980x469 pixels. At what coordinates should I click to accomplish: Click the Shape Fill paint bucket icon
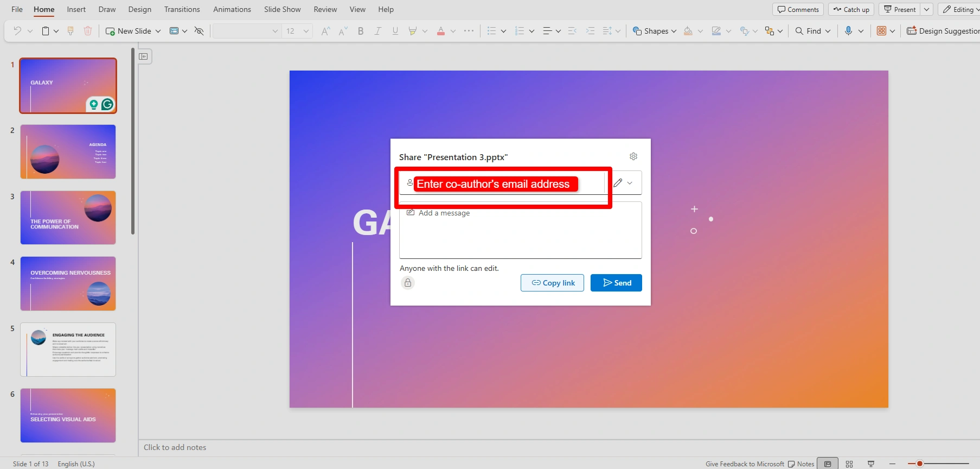[688, 31]
